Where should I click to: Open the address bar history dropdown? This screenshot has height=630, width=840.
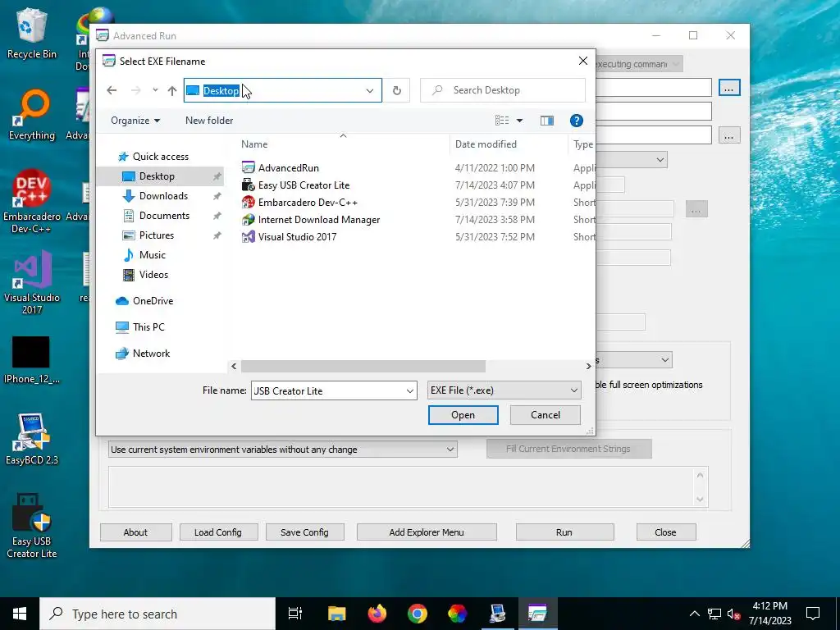click(370, 90)
